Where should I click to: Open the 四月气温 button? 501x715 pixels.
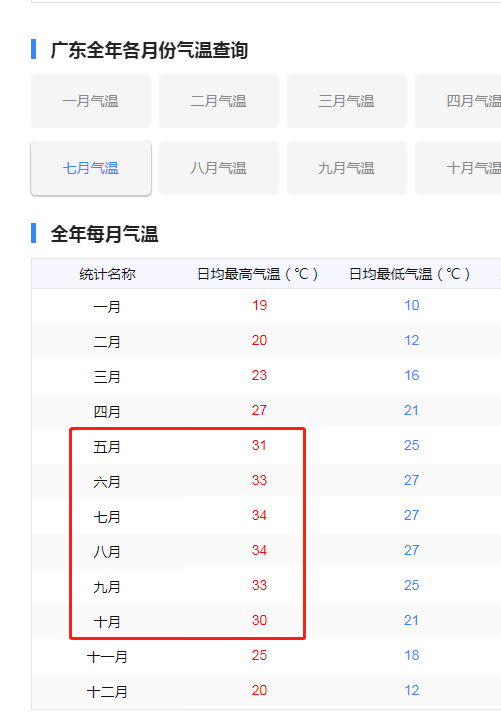click(x=458, y=101)
